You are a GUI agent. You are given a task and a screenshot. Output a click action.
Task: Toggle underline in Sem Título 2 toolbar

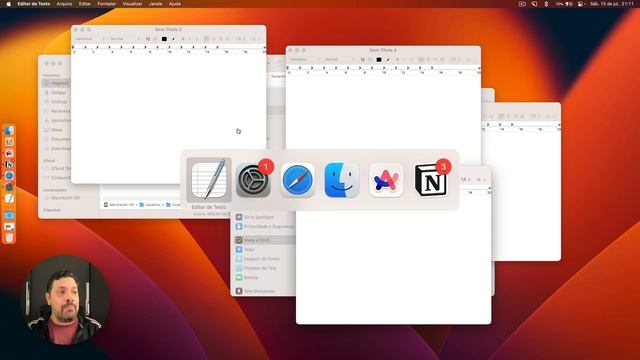[197, 39]
